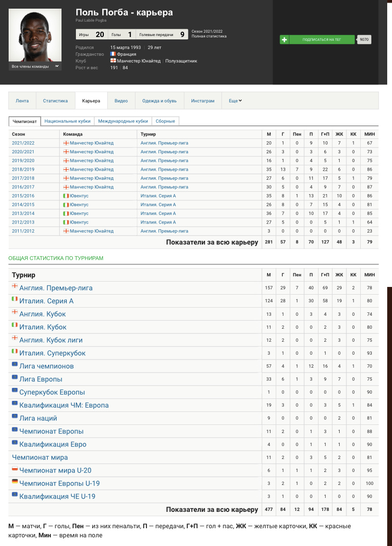Click Ювентус team link in 2014/2015 row
Screen dimensions: 392x546
pos(79,205)
